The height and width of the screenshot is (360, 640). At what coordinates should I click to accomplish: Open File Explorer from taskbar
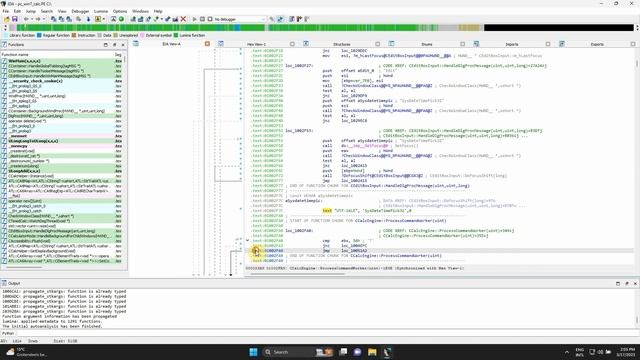point(372,352)
